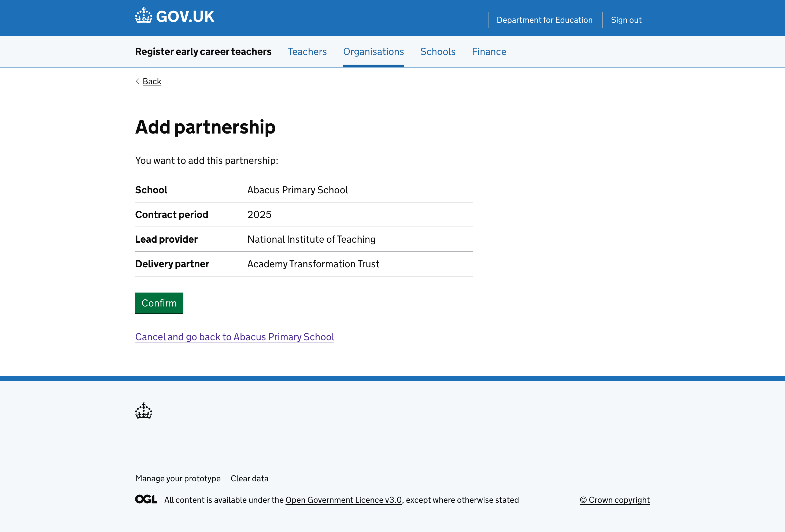The width and height of the screenshot is (785, 532).
Task: Open Manage your prototype
Action: (x=178, y=478)
